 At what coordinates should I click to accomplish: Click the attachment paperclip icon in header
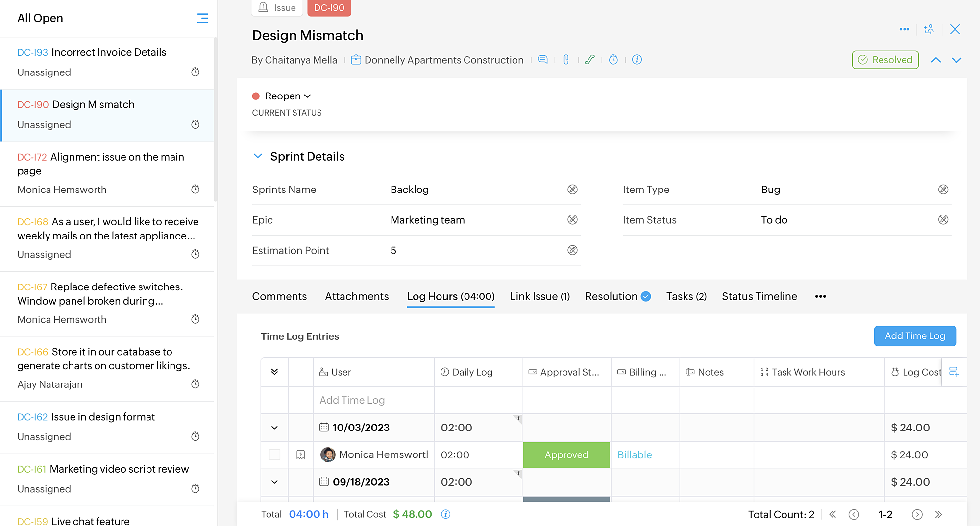point(566,60)
